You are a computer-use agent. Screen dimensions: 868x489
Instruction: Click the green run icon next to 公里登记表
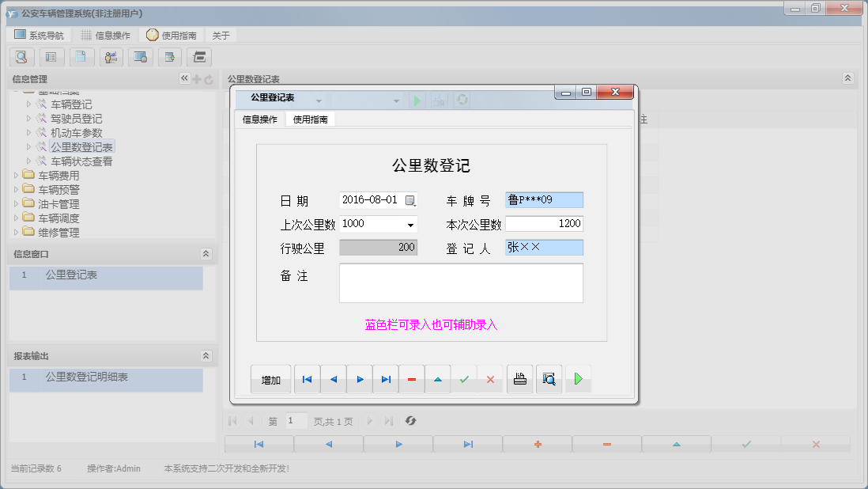[x=417, y=100]
